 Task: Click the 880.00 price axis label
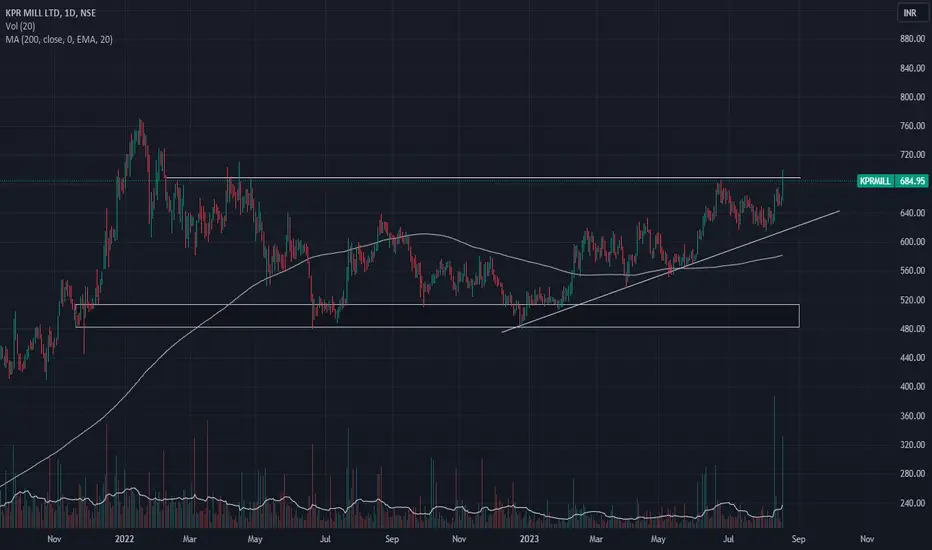(x=912, y=39)
